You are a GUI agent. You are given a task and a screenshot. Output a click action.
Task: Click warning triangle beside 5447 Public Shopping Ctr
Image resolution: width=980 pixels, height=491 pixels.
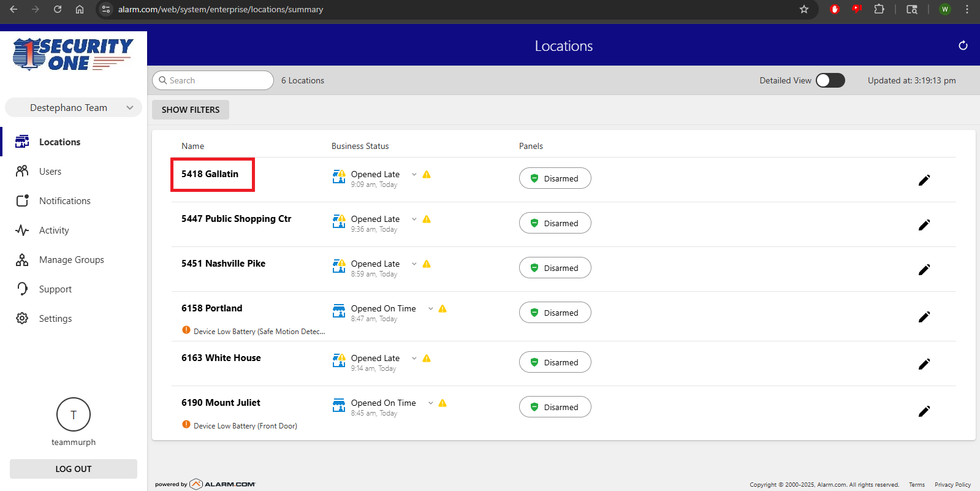point(427,219)
